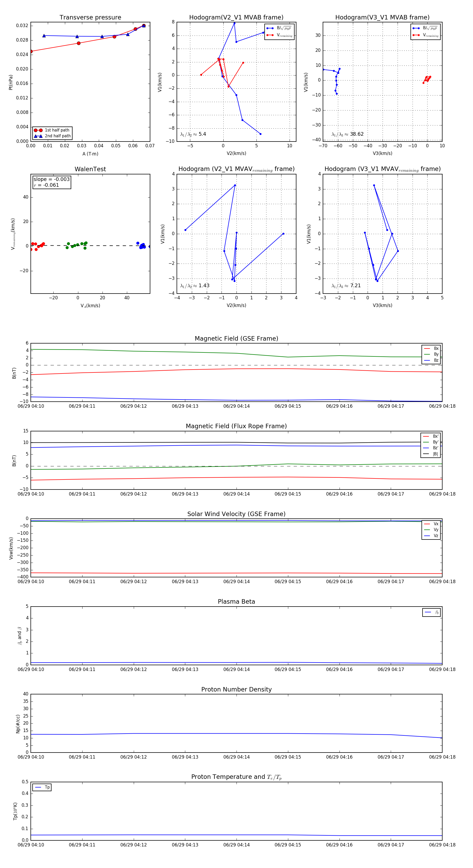The image size is (473, 868).
Task: Click the 'Proton Temperature and Te/Tp' title
Action: (x=236, y=777)
